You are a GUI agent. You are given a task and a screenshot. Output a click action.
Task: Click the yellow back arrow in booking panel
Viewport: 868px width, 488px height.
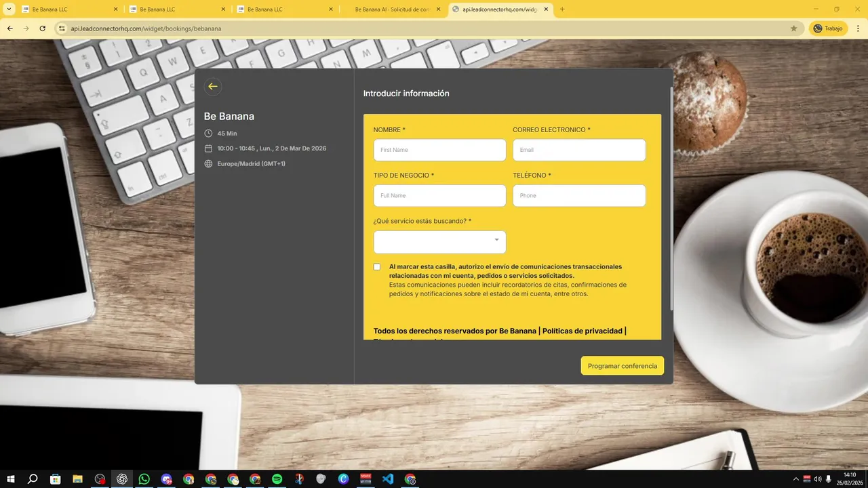pyautogui.click(x=213, y=86)
